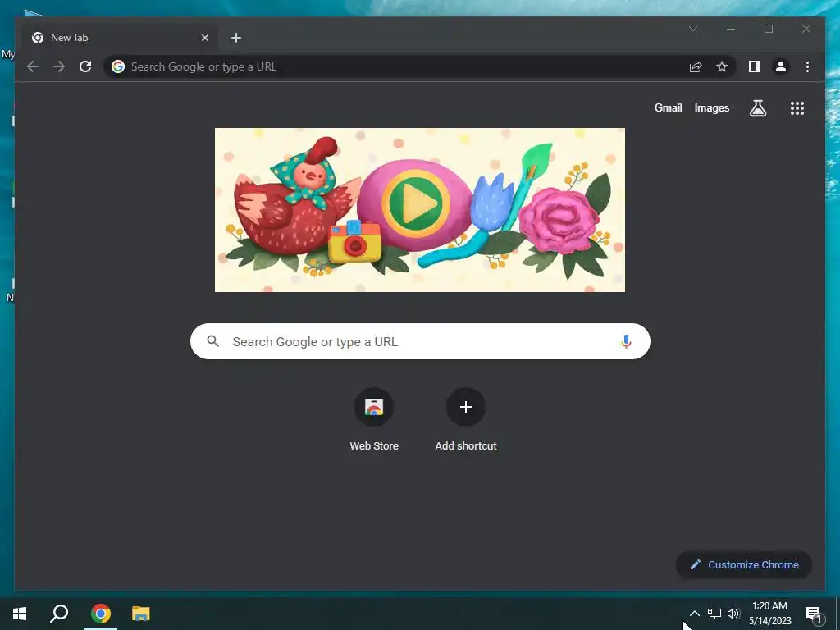Click the back navigation arrow
The height and width of the screenshot is (630, 840).
[x=33, y=66]
